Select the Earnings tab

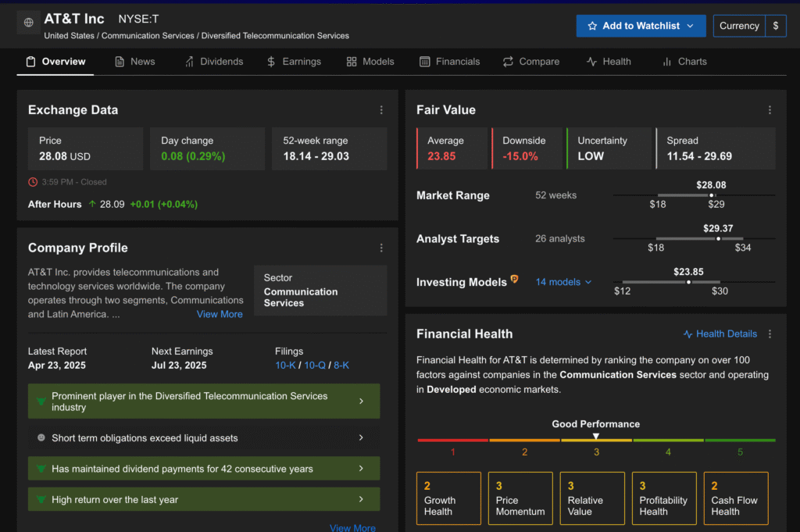[x=294, y=62]
